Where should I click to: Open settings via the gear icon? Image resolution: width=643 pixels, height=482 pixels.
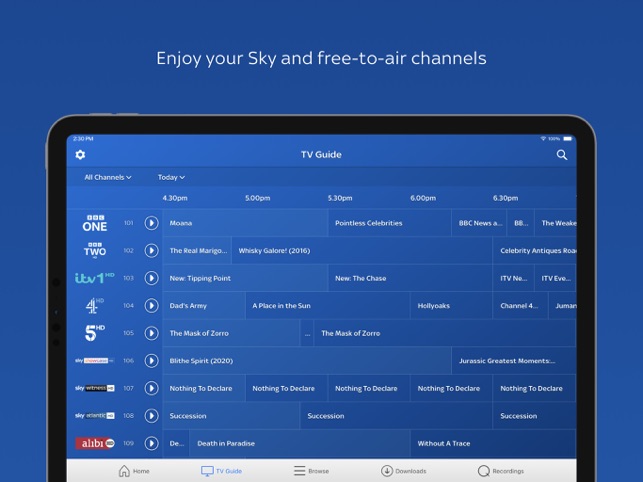pyautogui.click(x=80, y=155)
